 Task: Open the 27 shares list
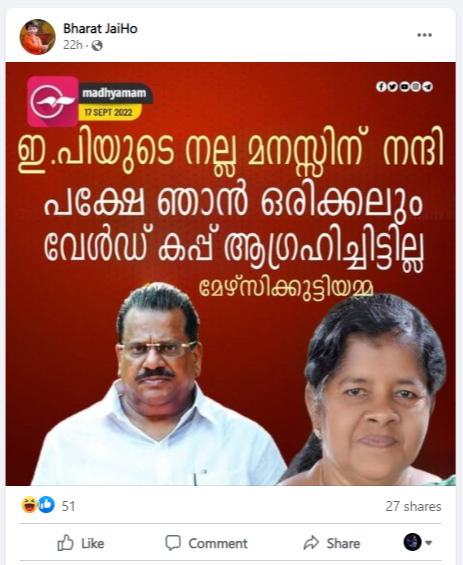(413, 506)
